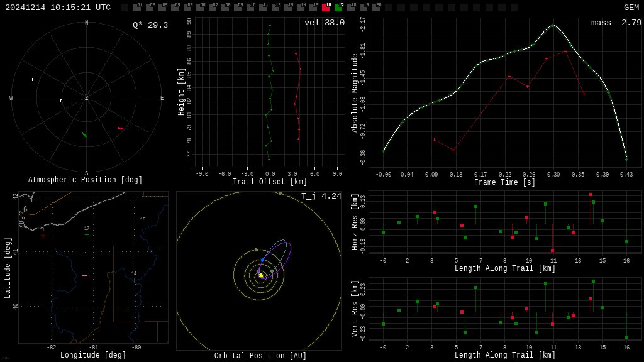Viewport: 644px width, 362px height.
Task: Click the Longitude [deg] axis label
Action: (x=93, y=355)
